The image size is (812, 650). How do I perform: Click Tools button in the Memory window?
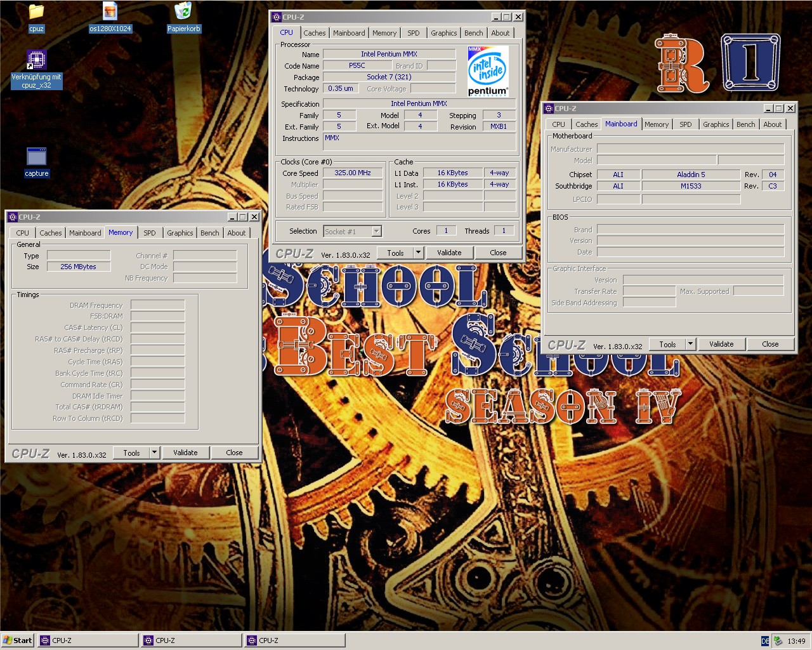tap(131, 453)
